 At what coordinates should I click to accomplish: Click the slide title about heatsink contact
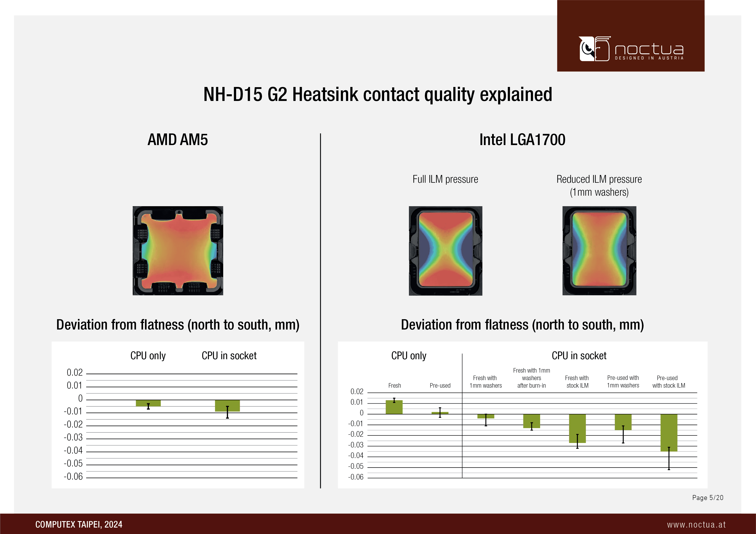pyautogui.click(x=378, y=94)
